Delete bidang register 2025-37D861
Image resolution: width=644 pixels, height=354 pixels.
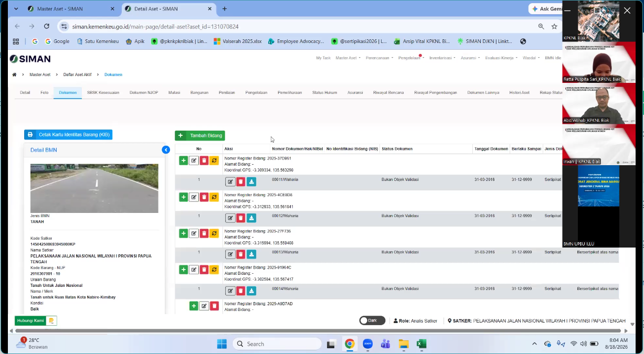204,160
